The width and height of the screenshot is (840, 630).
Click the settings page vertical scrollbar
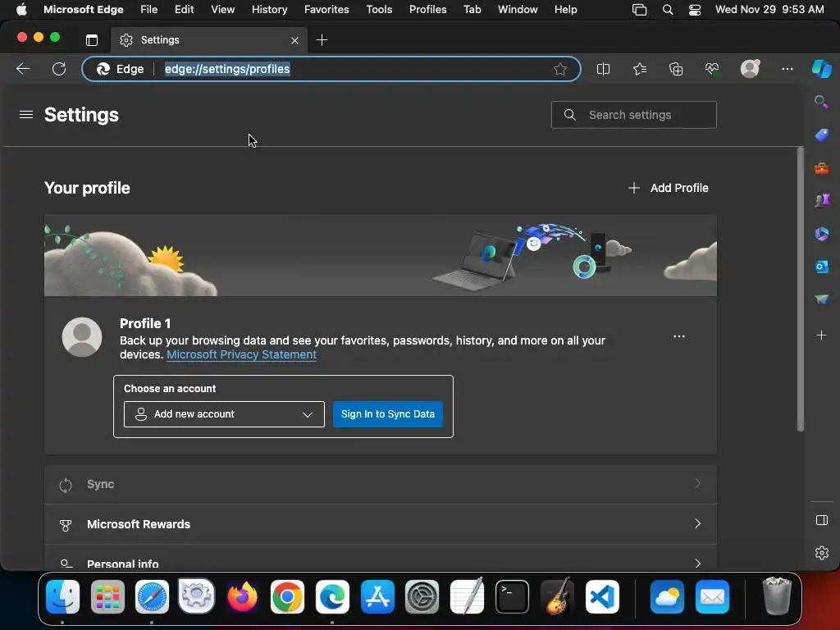click(x=801, y=290)
